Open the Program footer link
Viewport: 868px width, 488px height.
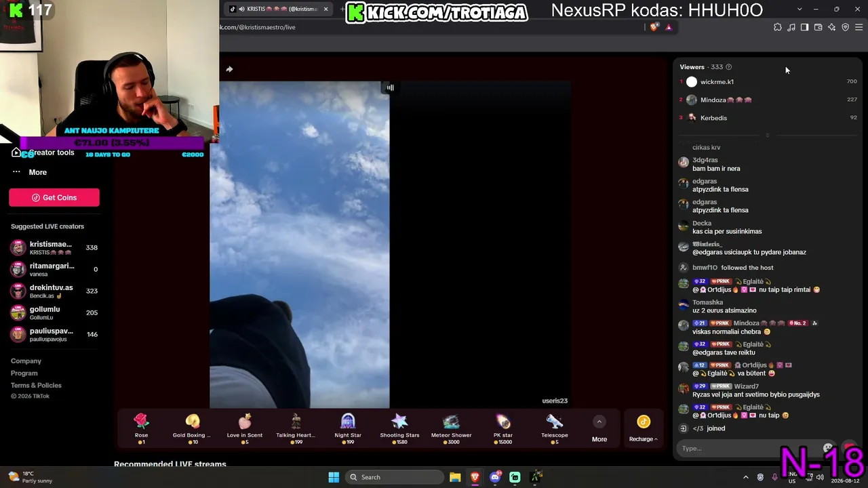coord(24,373)
